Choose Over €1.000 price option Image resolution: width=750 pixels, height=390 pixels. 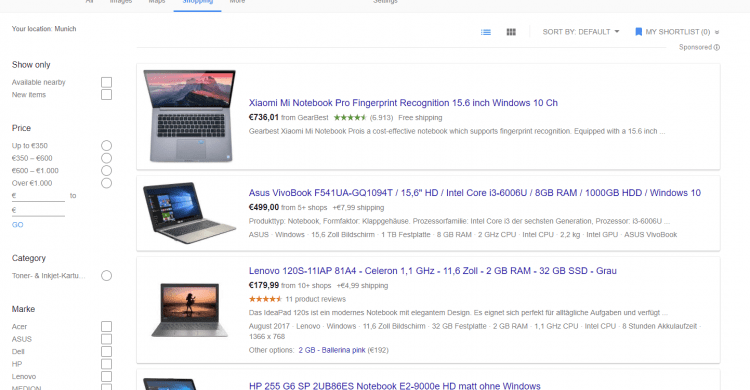106,183
